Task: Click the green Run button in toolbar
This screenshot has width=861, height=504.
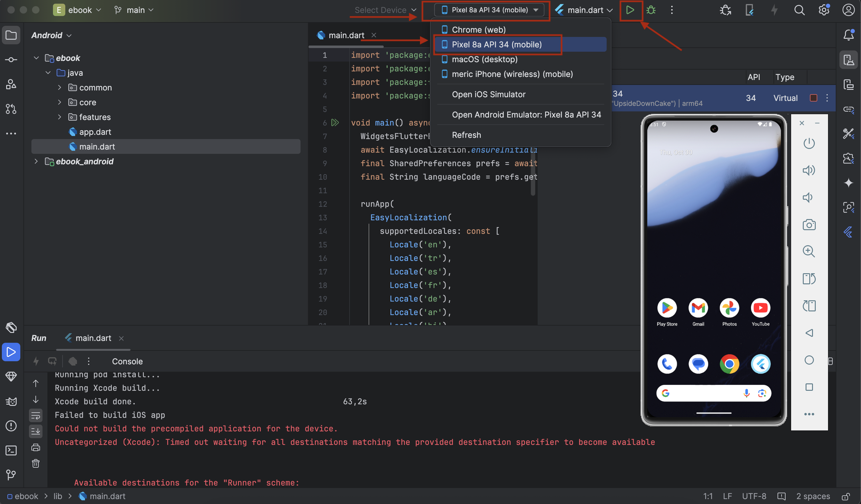Action: click(x=630, y=10)
